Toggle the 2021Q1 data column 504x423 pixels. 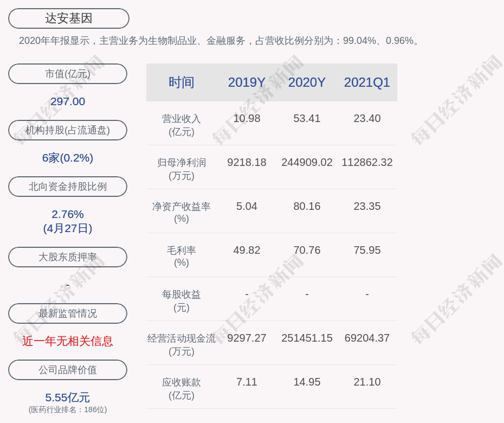[367, 82]
